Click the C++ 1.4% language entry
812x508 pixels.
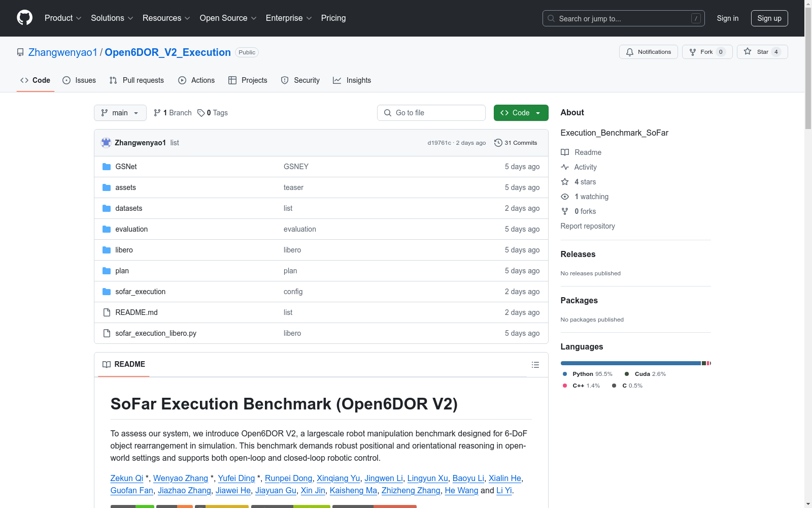(x=581, y=386)
